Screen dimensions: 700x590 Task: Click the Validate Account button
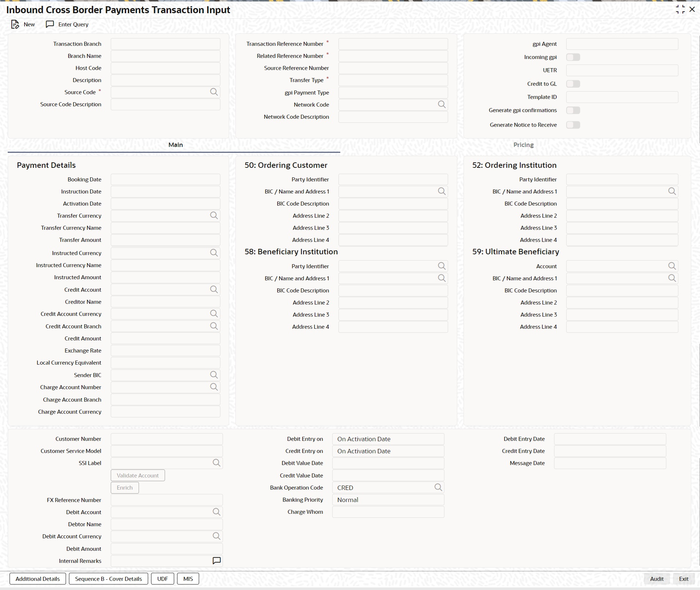[x=138, y=475]
